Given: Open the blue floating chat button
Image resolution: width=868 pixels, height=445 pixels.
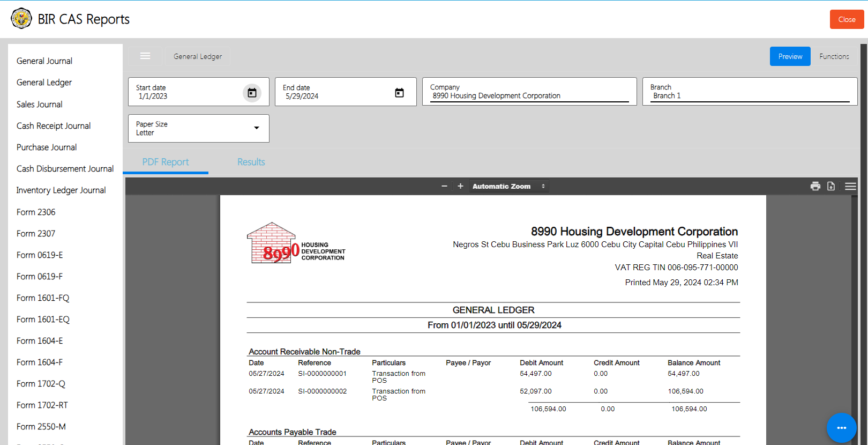Looking at the screenshot, I should [841, 427].
